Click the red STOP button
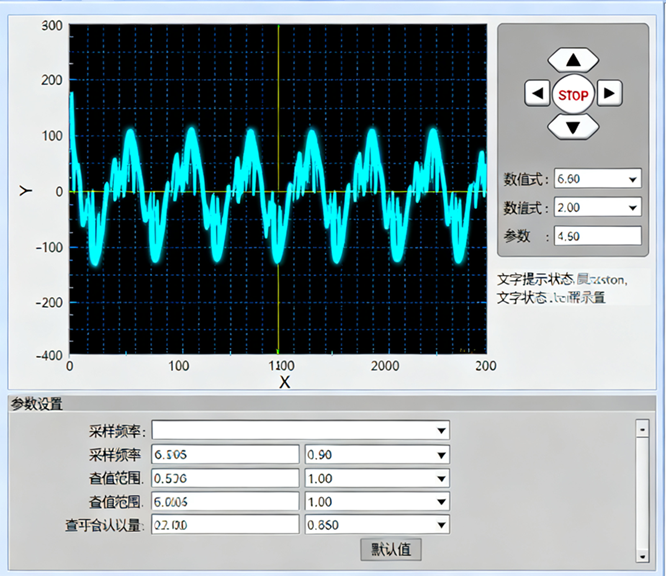The width and height of the screenshot is (666, 576). (x=573, y=94)
